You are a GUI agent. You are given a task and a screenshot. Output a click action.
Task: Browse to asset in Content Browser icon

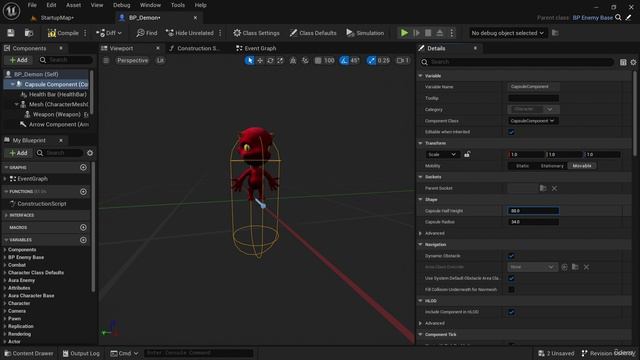tap(29, 33)
